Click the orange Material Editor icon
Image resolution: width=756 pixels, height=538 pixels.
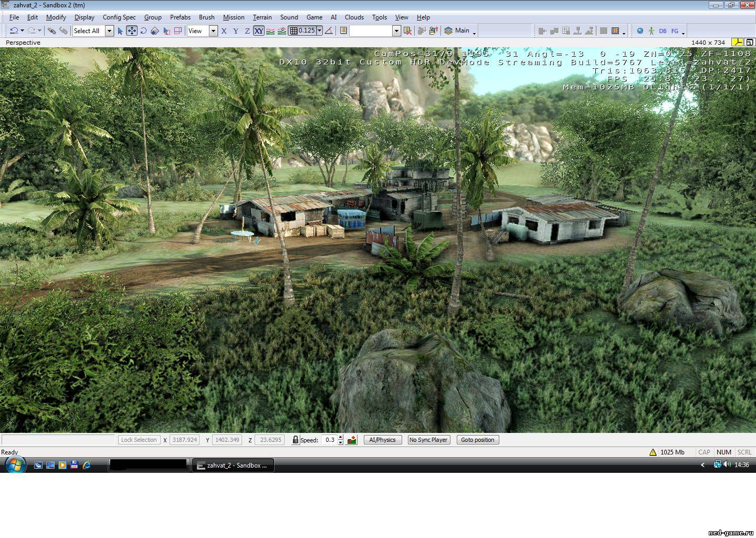tap(615, 31)
